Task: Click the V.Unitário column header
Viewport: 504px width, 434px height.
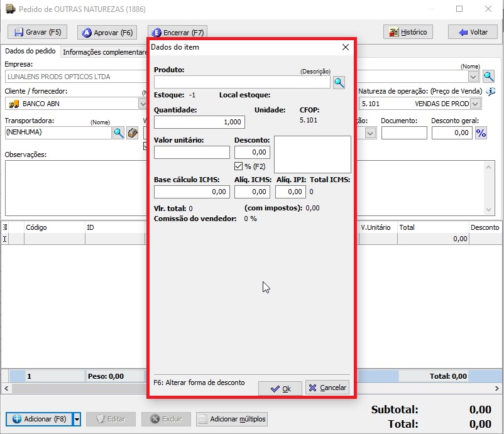Action: [378, 227]
